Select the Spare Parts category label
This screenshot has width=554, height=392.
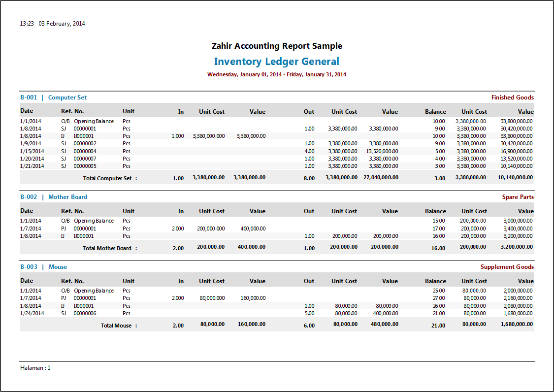pyautogui.click(x=518, y=197)
